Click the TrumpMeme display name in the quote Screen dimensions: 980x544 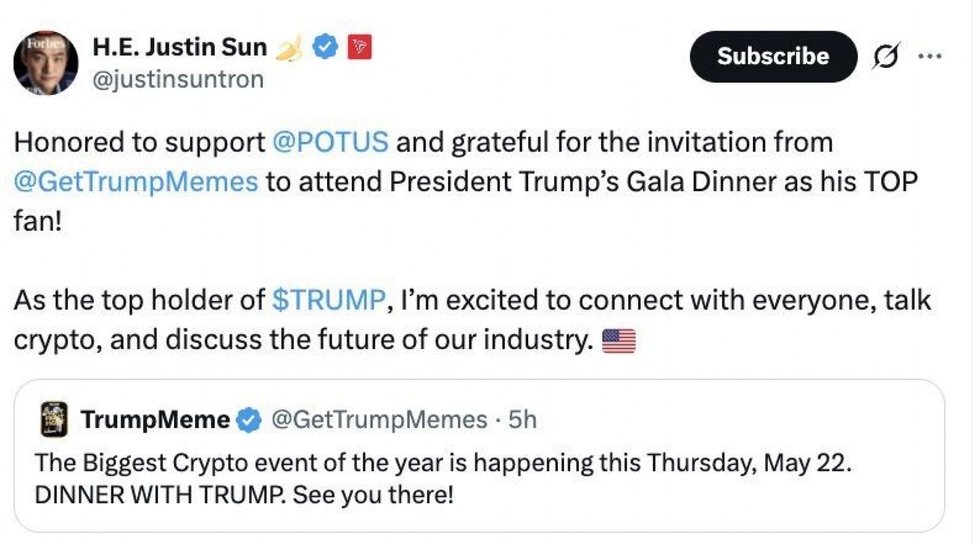coord(155,420)
